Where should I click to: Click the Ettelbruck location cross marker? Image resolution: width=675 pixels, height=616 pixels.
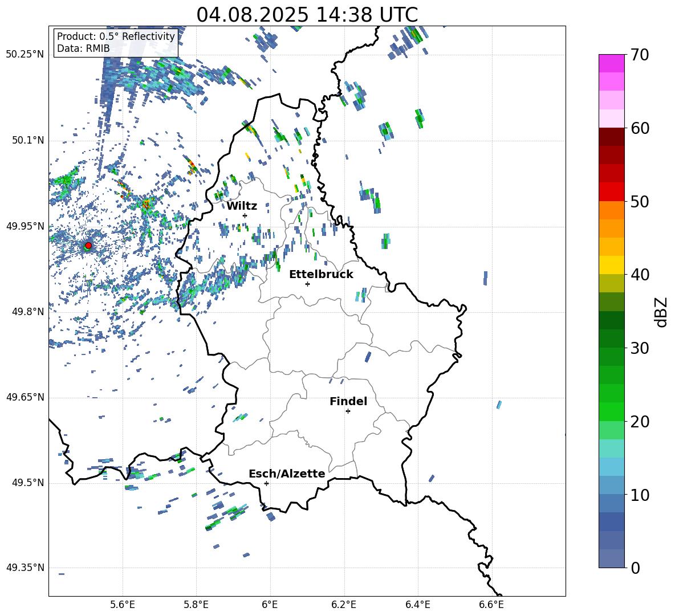tap(307, 284)
